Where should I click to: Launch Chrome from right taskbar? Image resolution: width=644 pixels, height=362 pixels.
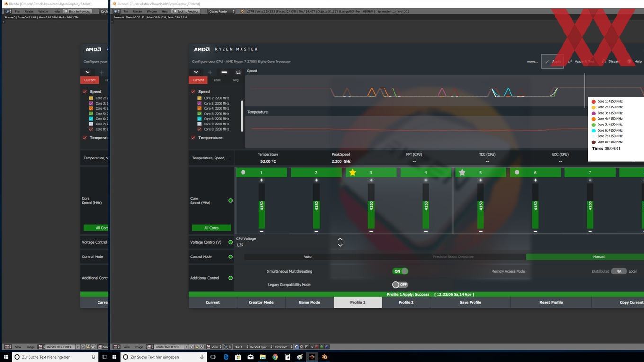275,357
